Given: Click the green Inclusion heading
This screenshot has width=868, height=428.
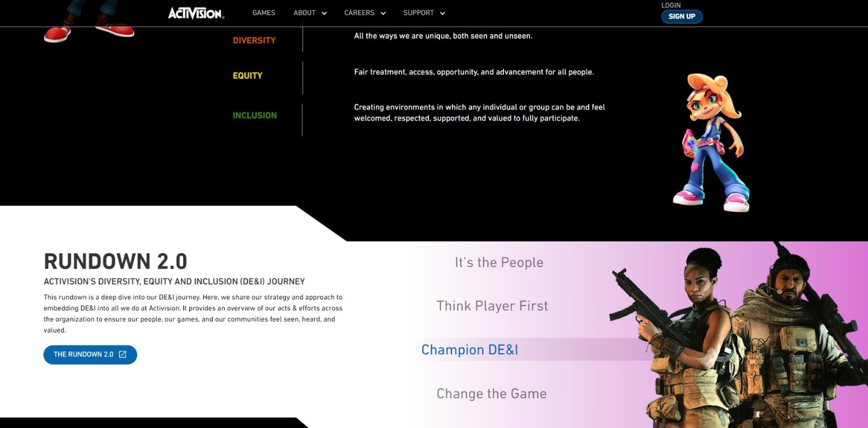Looking at the screenshot, I should click(254, 116).
